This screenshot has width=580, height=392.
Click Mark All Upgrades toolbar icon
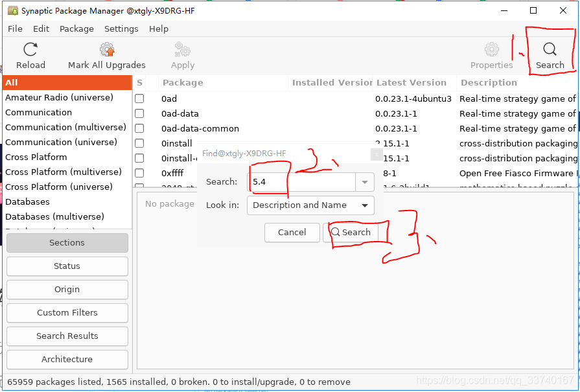point(107,49)
